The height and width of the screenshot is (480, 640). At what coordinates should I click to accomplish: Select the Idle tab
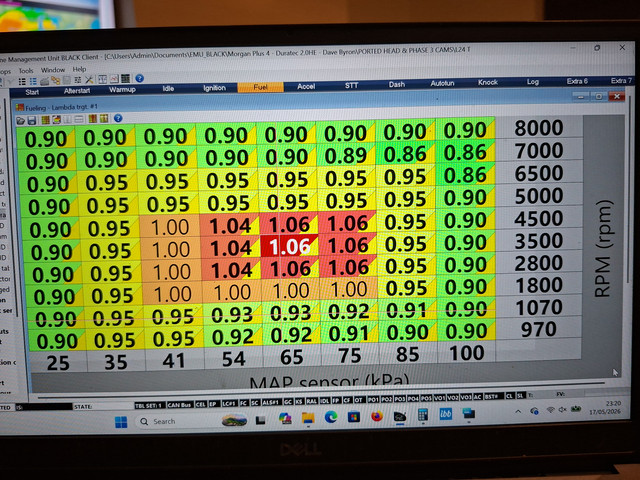[x=168, y=88]
